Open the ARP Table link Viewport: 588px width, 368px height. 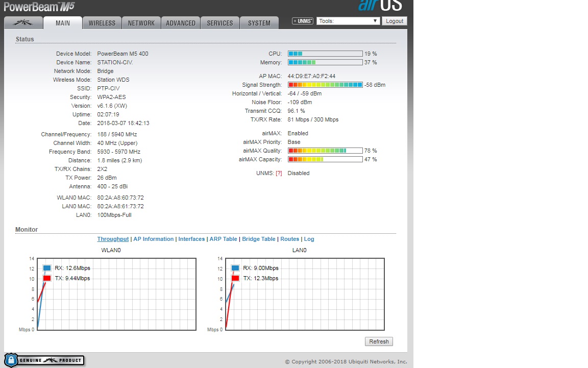[x=223, y=239]
